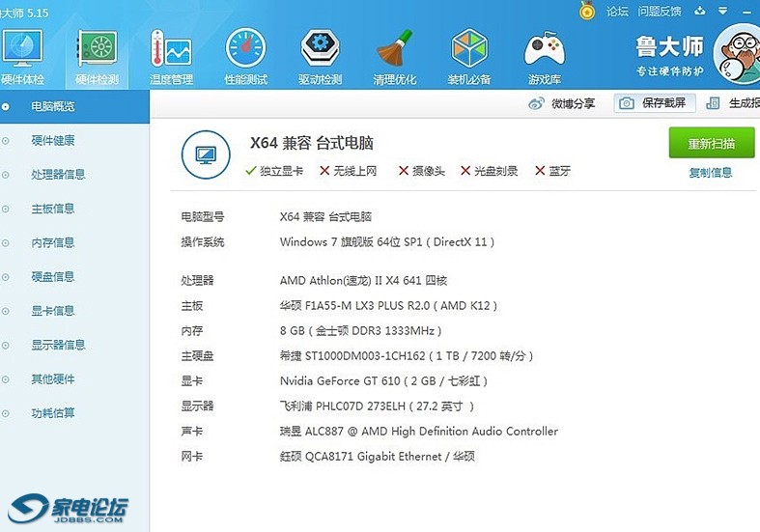Screen dimensions: 760x532
Task: Open the 清理优化 broom cleanup icon
Action: (395, 50)
